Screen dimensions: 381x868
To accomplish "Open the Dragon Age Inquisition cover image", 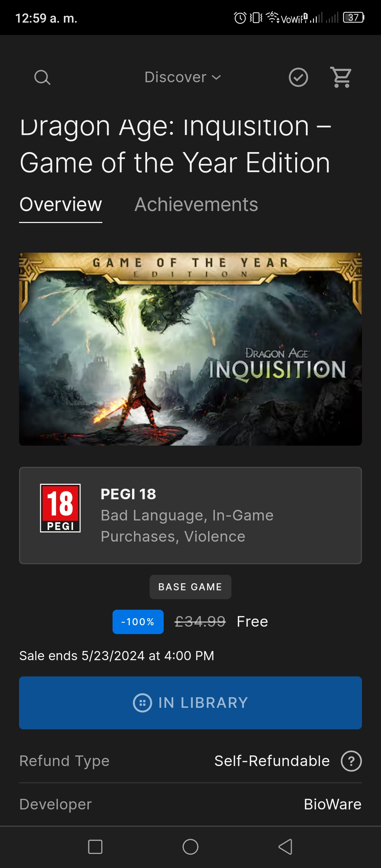I will coord(190,349).
